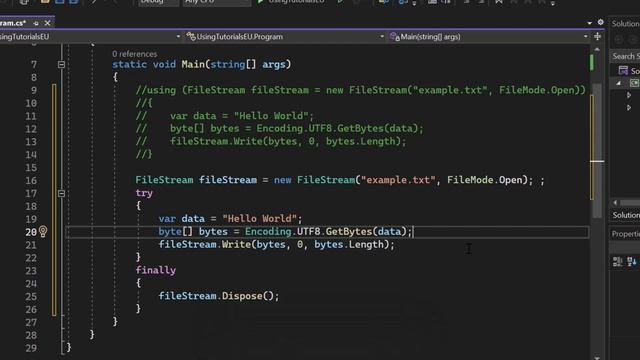Click the lightbulb quick actions icon on line 20
The height and width of the screenshot is (360, 640).
click(43, 232)
